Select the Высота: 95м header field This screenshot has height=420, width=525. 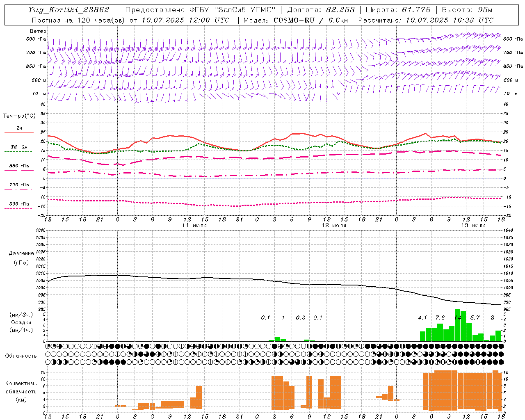[467, 10]
